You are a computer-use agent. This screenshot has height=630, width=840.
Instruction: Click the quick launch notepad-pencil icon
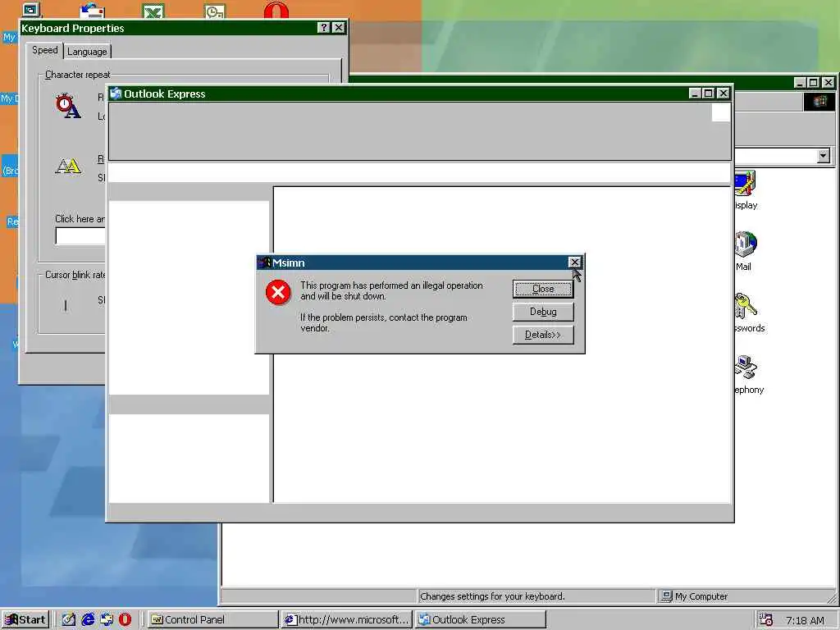69,620
